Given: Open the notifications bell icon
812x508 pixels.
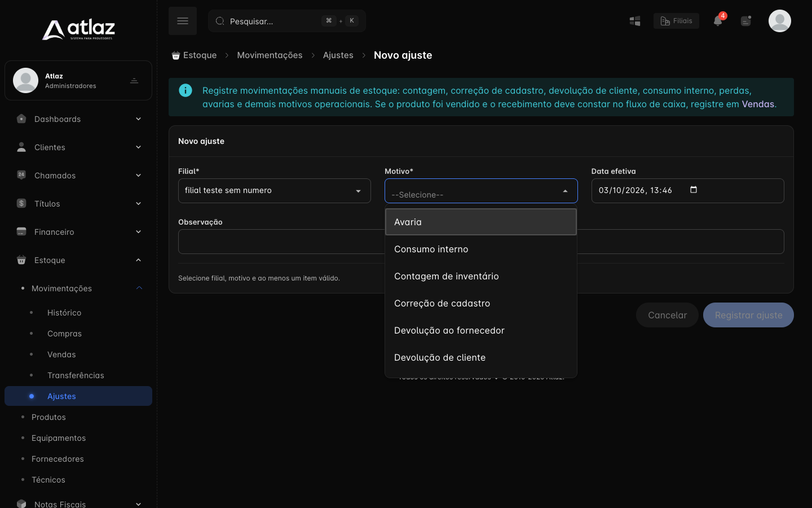Looking at the screenshot, I should coord(718,21).
